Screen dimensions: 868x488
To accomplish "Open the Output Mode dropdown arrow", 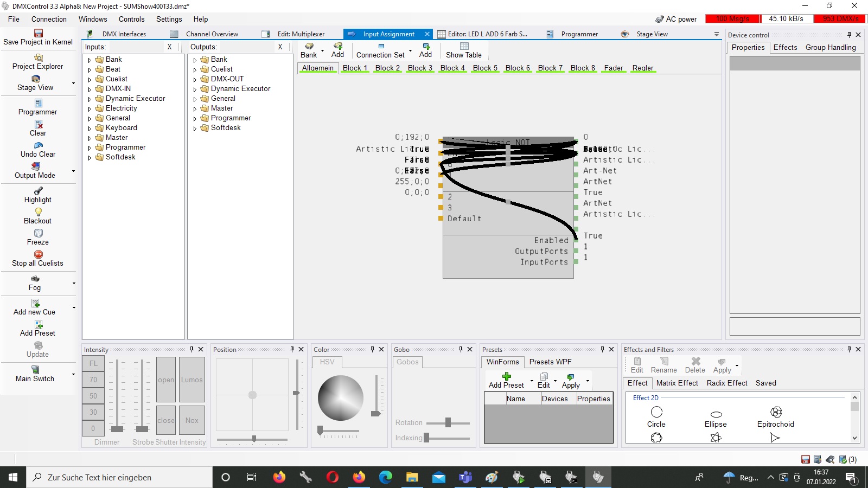I will pos(73,171).
